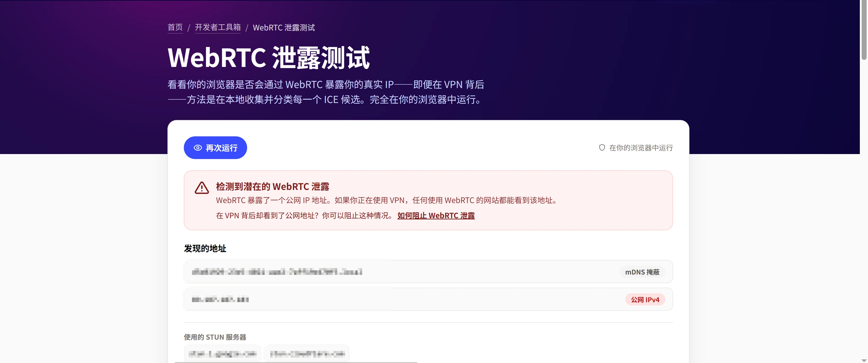
Task: Click the blurred mDNS address row text
Action: pyautogui.click(x=277, y=272)
